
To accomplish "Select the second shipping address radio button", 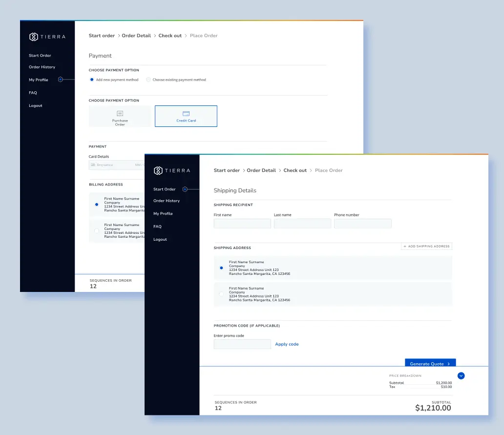I will click(221, 294).
